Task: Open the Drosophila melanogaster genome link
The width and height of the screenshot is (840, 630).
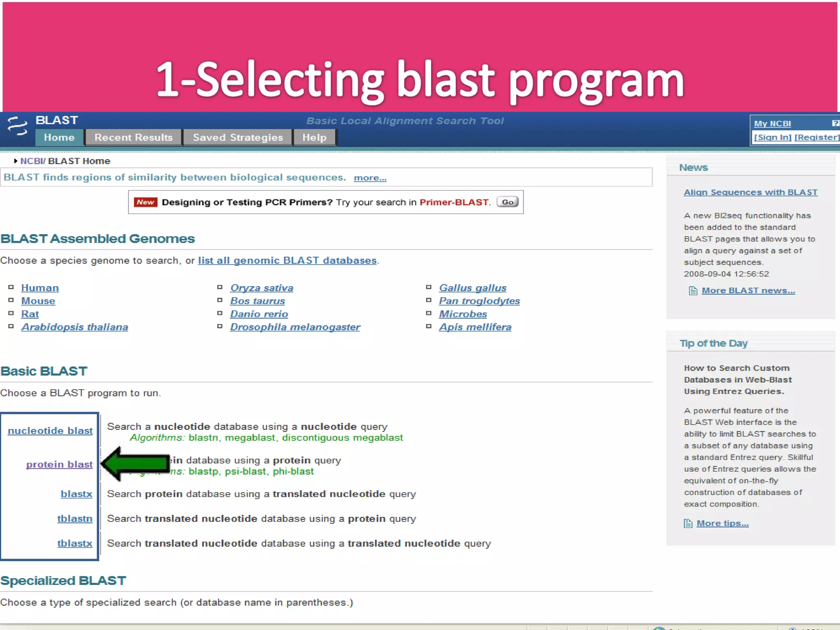Action: click(x=295, y=327)
